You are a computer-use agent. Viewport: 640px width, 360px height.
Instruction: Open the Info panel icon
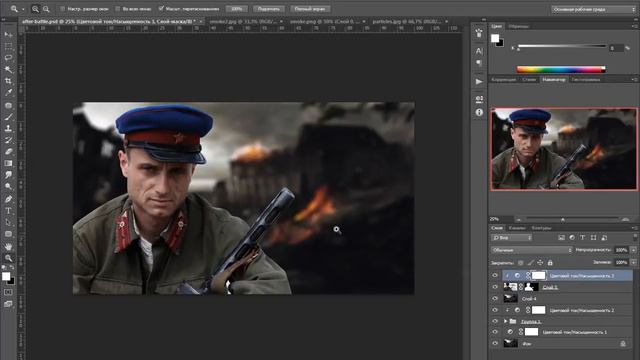click(479, 112)
